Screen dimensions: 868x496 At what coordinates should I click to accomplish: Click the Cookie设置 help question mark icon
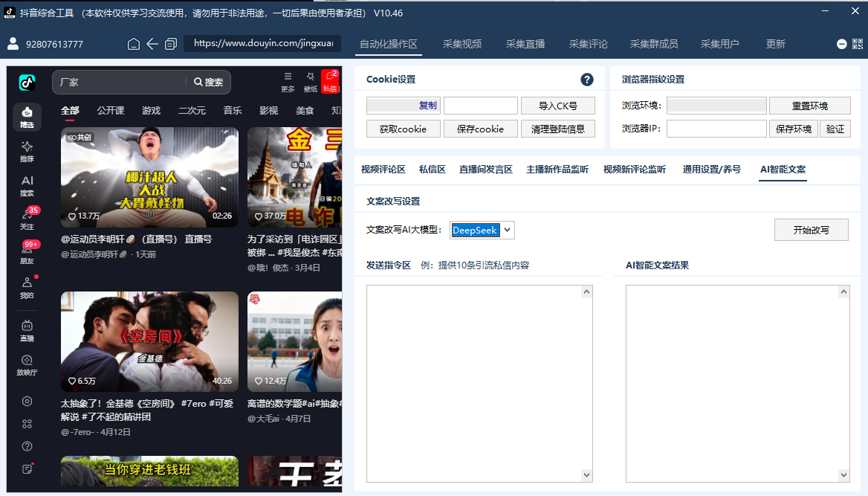[x=587, y=80]
